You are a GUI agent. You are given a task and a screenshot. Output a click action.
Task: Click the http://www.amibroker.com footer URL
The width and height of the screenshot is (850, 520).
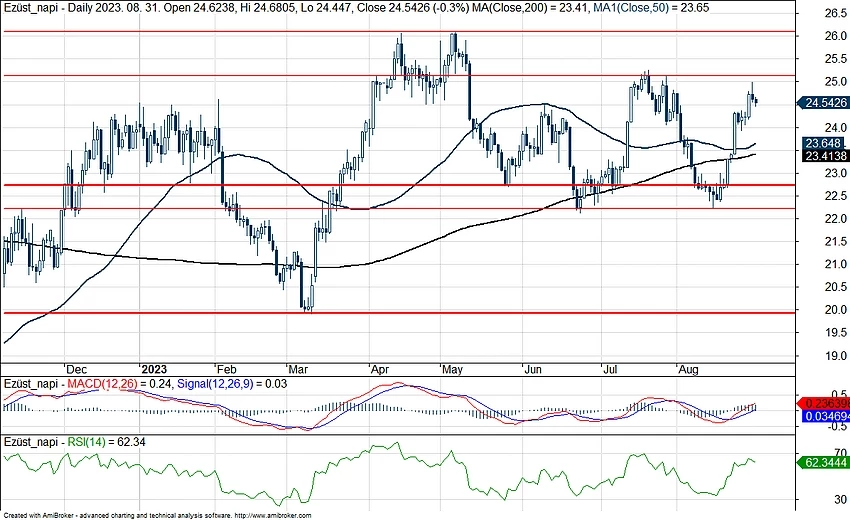coord(274,516)
